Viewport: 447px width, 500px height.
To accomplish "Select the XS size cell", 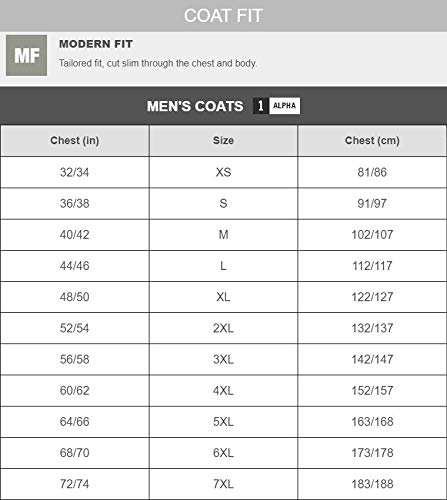I will pyautogui.click(x=223, y=172).
